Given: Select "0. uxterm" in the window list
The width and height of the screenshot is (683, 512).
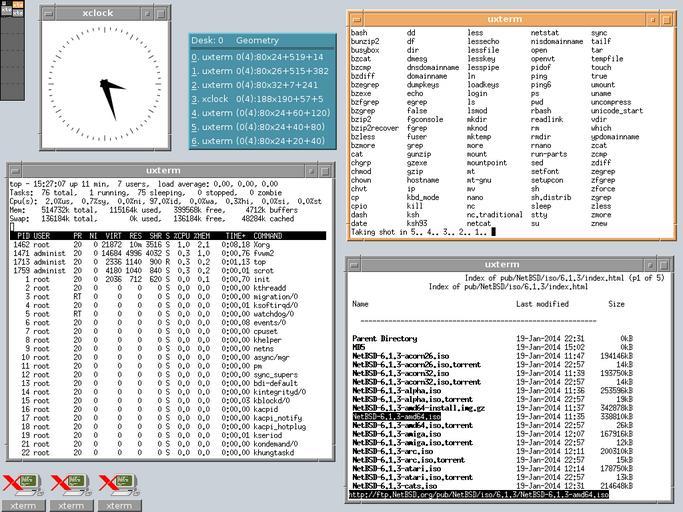Looking at the screenshot, I should click(258, 57).
